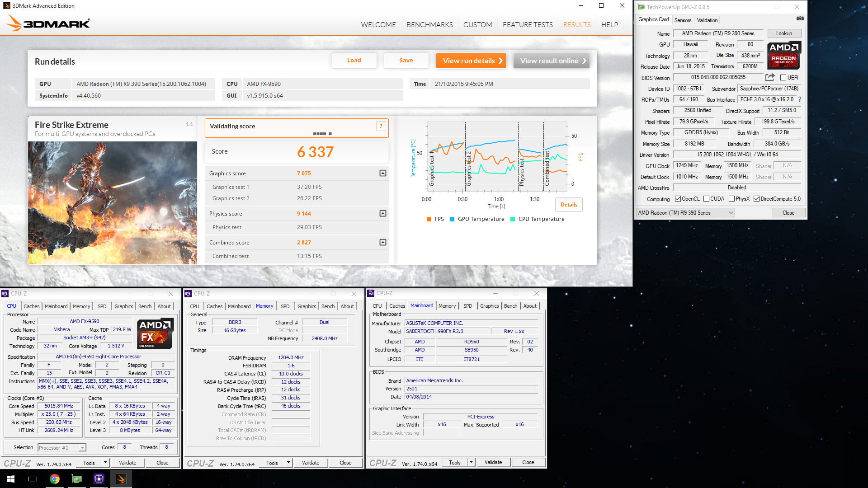Open Tools dropdown arrow in CPU-Z CPU window
Viewport: 868px width, 488px height.
coord(105,463)
